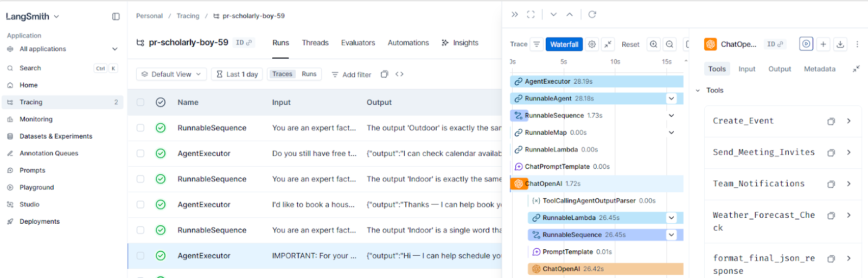The height and width of the screenshot is (278, 868).
Task: Copy ChatOpenAI run ID
Action: tap(775, 44)
